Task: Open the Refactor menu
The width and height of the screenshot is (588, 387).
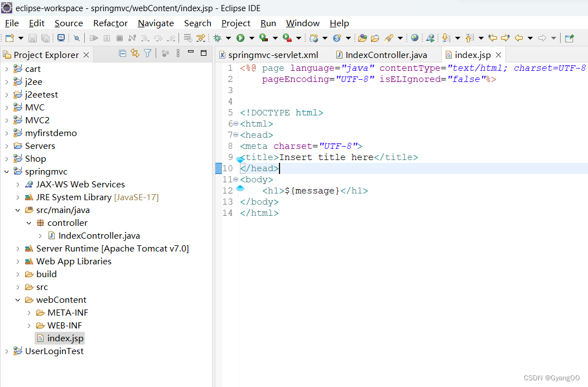Action: (x=110, y=23)
